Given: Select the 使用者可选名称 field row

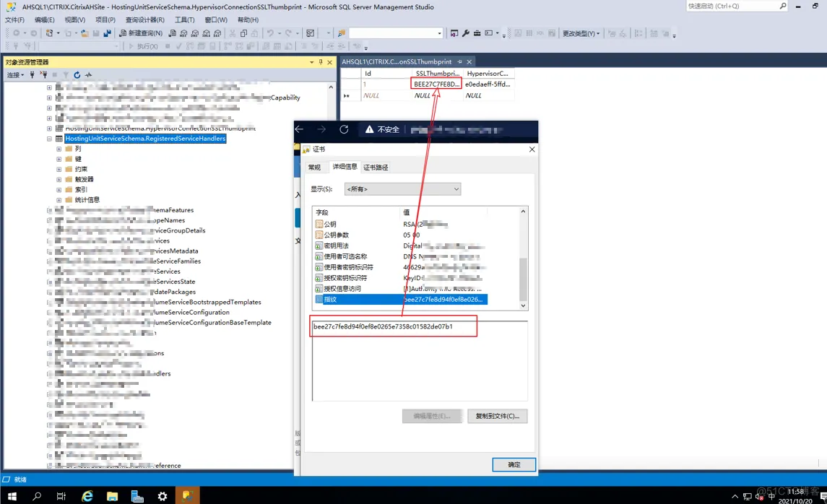Looking at the screenshot, I should 401,257.
